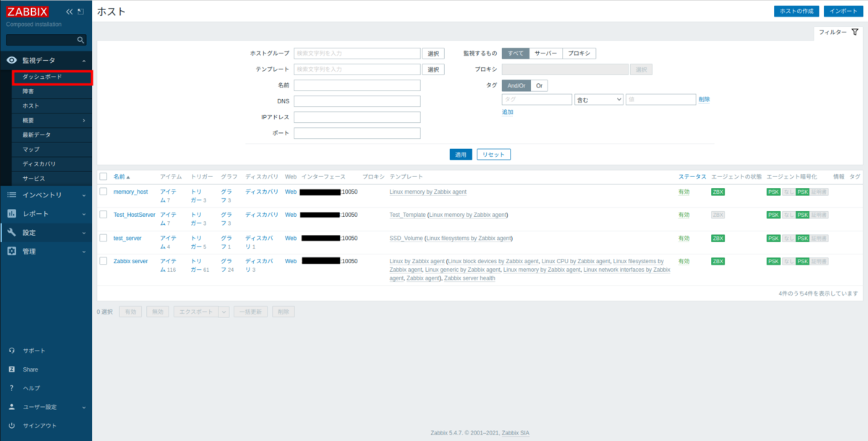Screen dimensions: 868x441
Task: Click the user icon beside ユーザー設定
Action: coord(12,407)
